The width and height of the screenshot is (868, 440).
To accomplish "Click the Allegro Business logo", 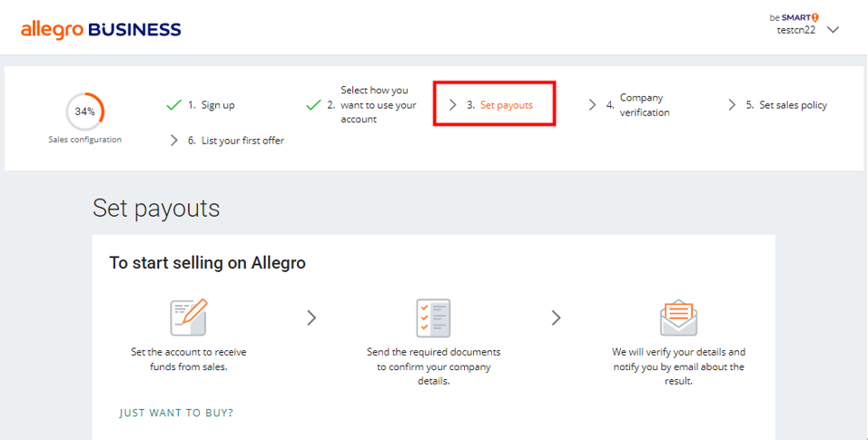I will (101, 29).
